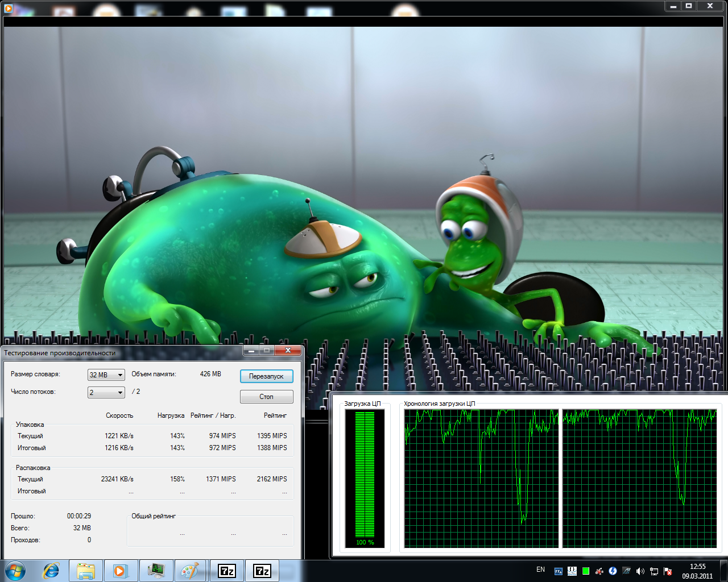
Task: Click the blue lightning bolt tray icon
Action: [x=613, y=571]
